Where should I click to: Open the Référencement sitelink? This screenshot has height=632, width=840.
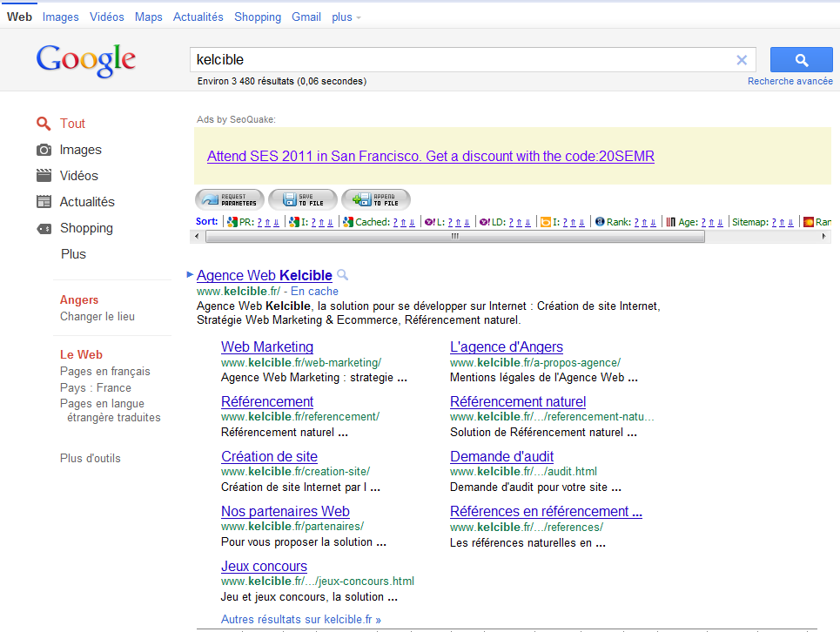(267, 401)
